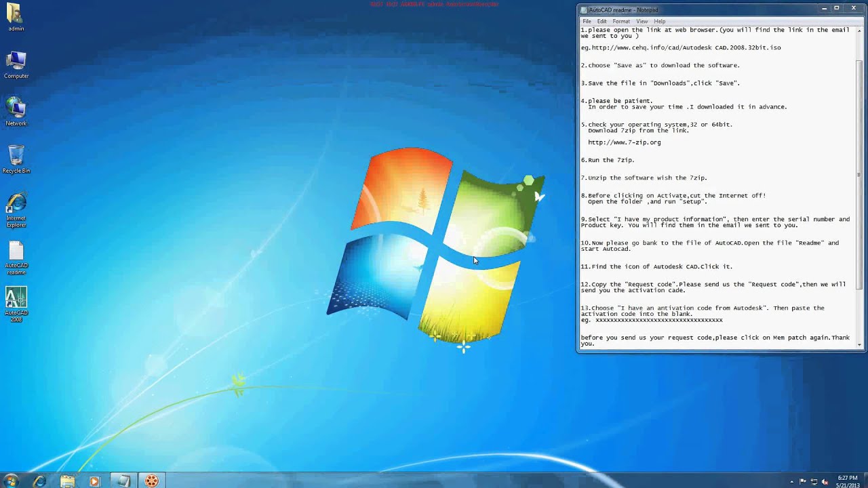Image resolution: width=868 pixels, height=488 pixels.
Task: Click the muted volume speaker tray icon
Action: tap(825, 482)
